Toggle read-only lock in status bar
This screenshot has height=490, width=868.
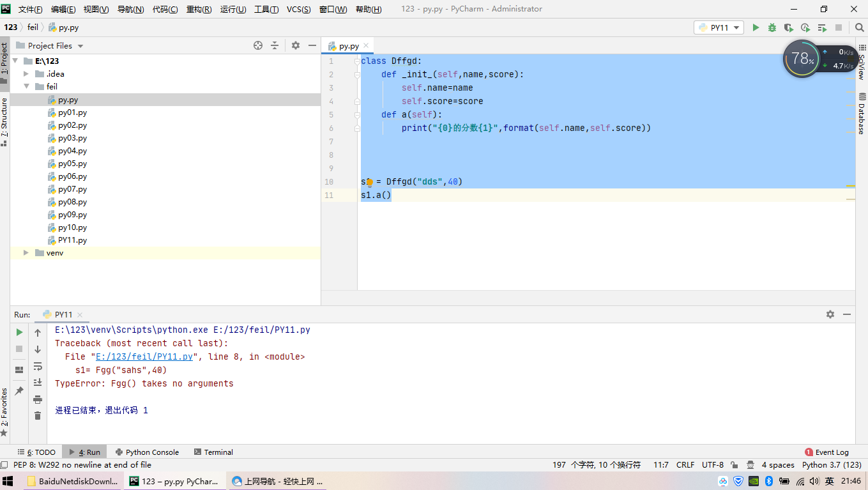[735, 465]
